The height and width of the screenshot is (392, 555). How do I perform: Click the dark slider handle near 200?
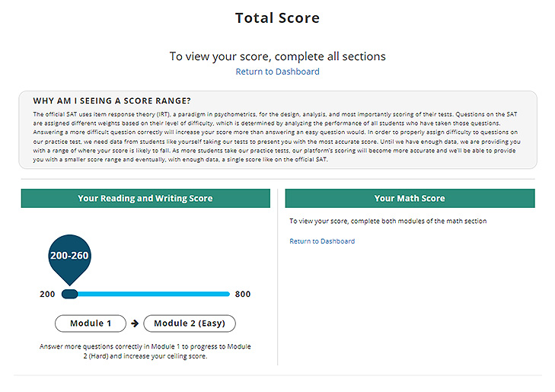(70, 294)
